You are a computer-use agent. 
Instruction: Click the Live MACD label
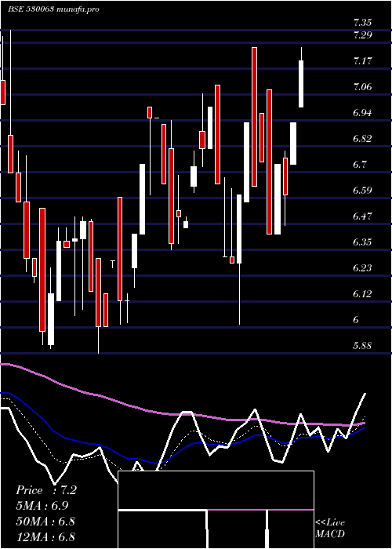click(330, 529)
